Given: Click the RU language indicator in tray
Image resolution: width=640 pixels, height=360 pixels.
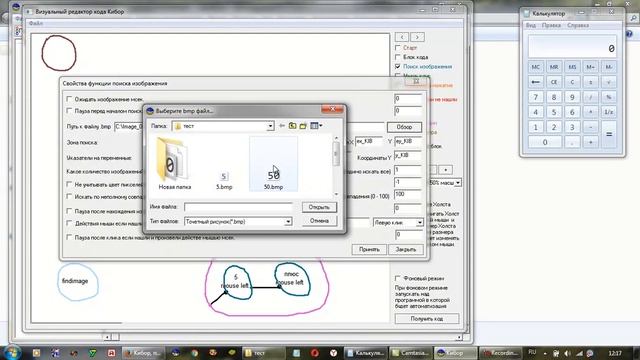Looking at the screenshot, I should click(x=532, y=353).
